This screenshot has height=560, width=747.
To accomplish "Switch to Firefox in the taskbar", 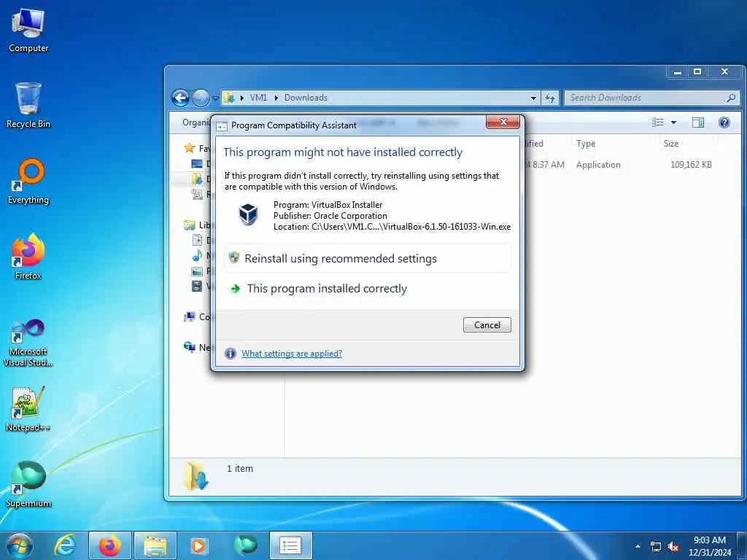I will [110, 545].
